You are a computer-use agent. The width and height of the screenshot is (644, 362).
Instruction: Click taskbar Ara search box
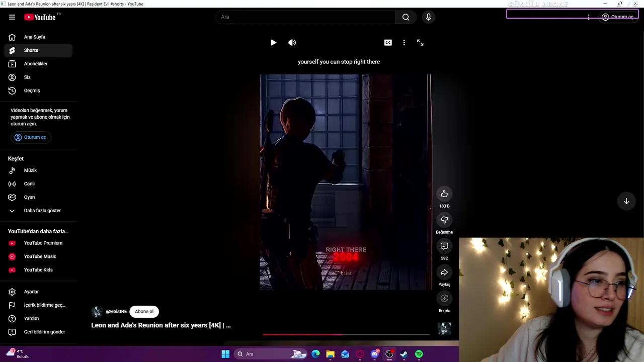point(271,354)
